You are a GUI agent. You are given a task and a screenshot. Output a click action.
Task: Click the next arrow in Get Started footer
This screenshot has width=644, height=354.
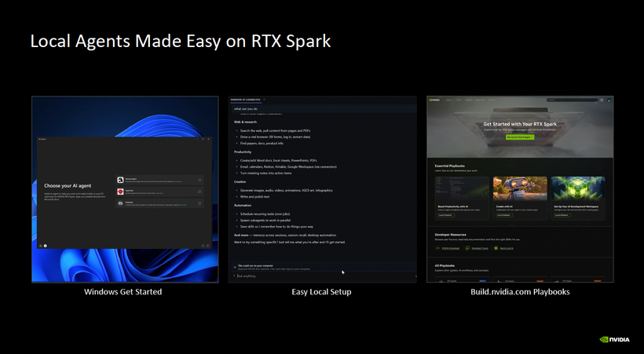click(x=208, y=246)
